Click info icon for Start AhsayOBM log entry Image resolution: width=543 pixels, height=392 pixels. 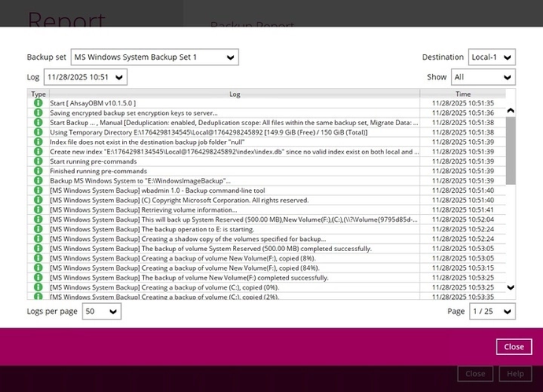click(38, 103)
